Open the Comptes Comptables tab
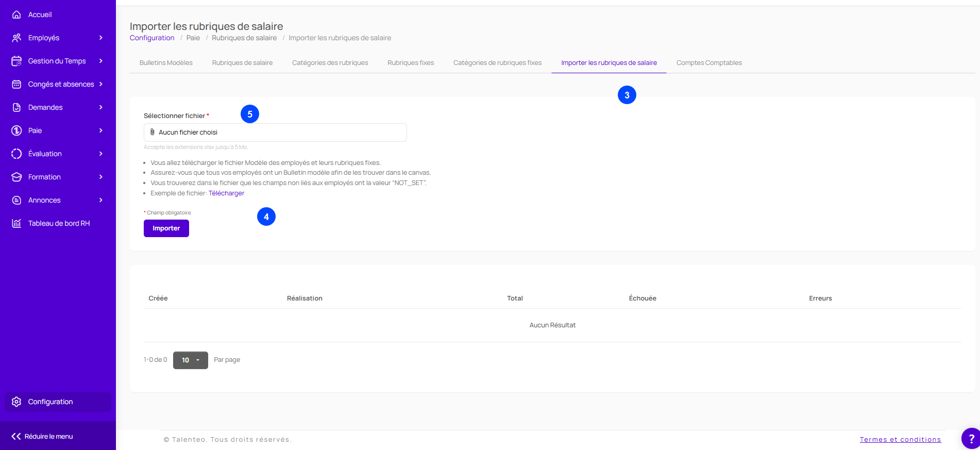This screenshot has height=450, width=980. (x=709, y=63)
